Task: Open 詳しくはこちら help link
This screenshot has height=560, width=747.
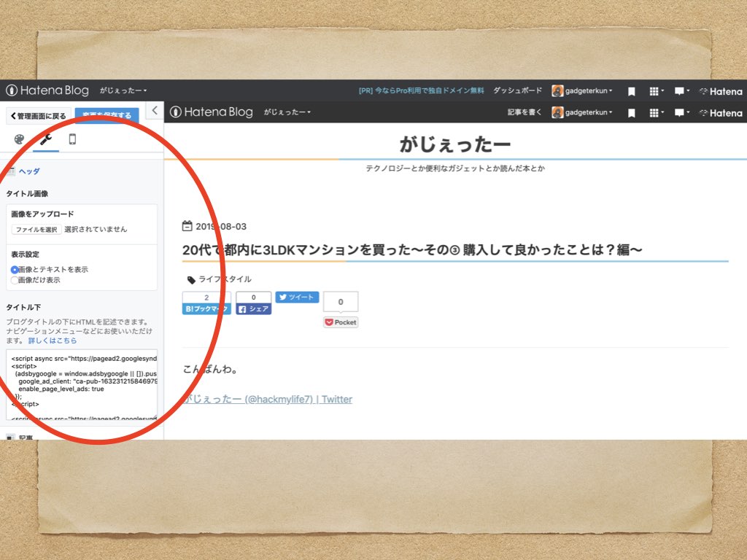Action: [53, 341]
